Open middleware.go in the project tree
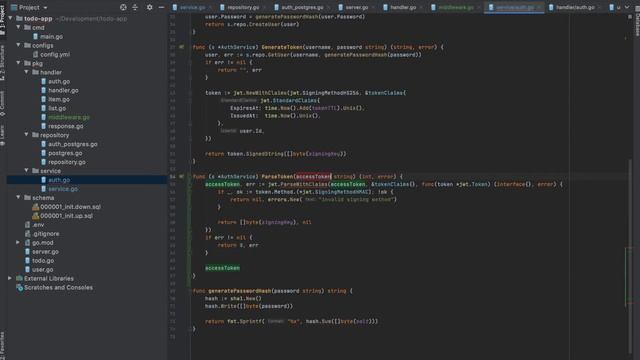The image size is (640, 360). 69,117
